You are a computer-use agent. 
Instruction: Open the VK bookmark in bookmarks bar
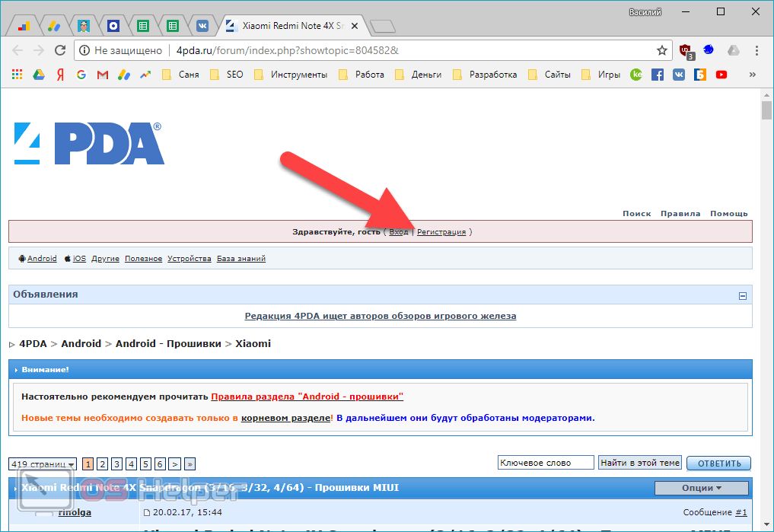[679, 75]
